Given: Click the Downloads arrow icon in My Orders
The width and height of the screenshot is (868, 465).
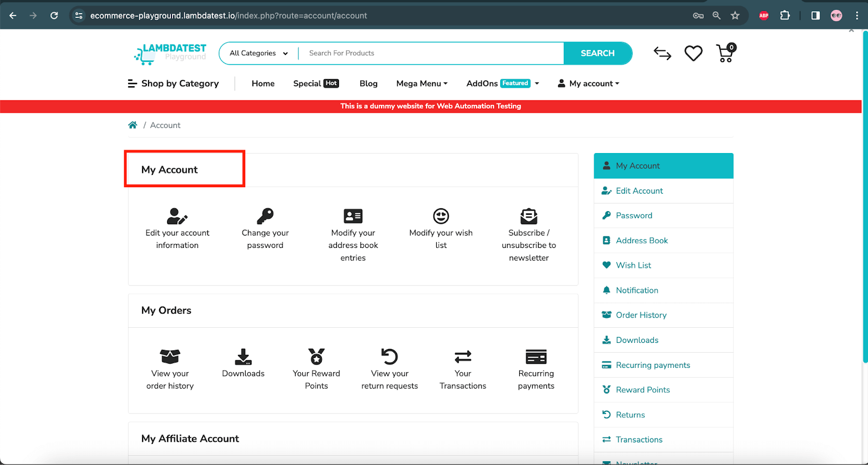Looking at the screenshot, I should [243, 356].
